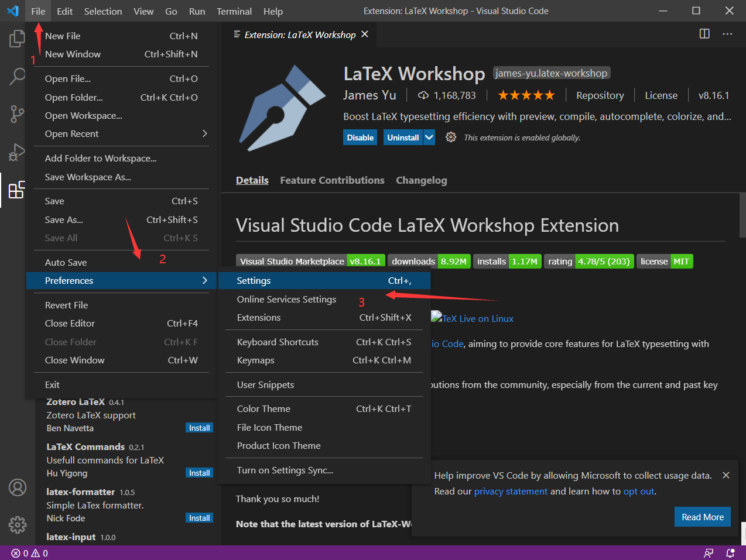Click the five-star rating control
The width and height of the screenshot is (746, 560).
pyautogui.click(x=526, y=94)
